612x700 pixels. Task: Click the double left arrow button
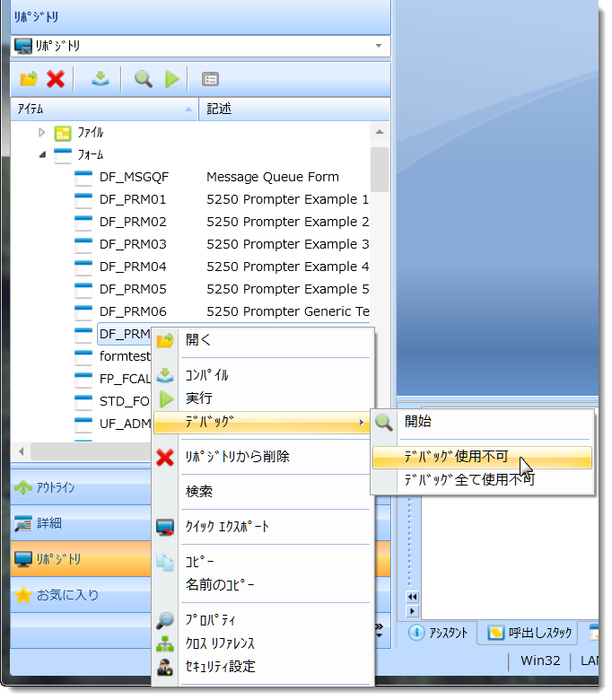pyautogui.click(x=413, y=597)
